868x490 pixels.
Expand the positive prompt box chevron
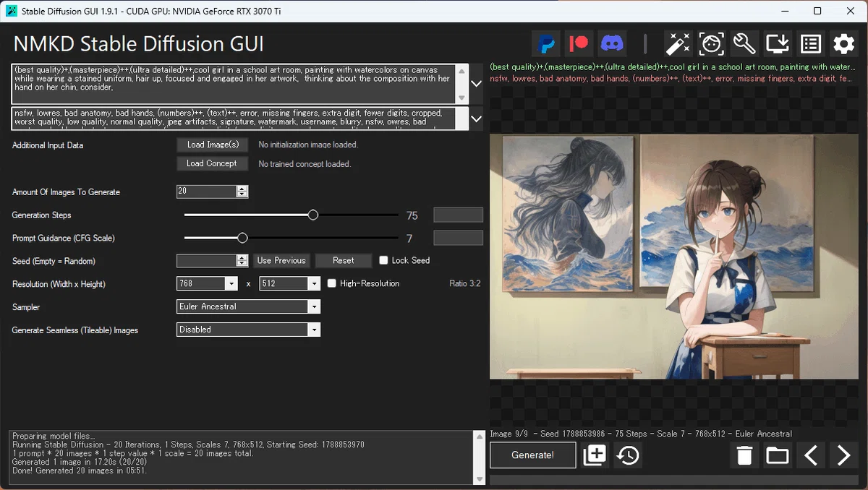coord(476,84)
